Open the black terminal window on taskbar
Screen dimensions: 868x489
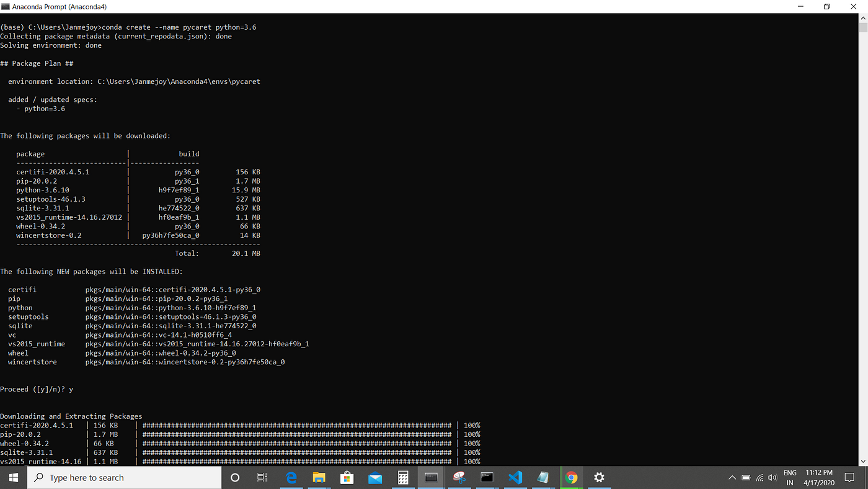(x=486, y=477)
